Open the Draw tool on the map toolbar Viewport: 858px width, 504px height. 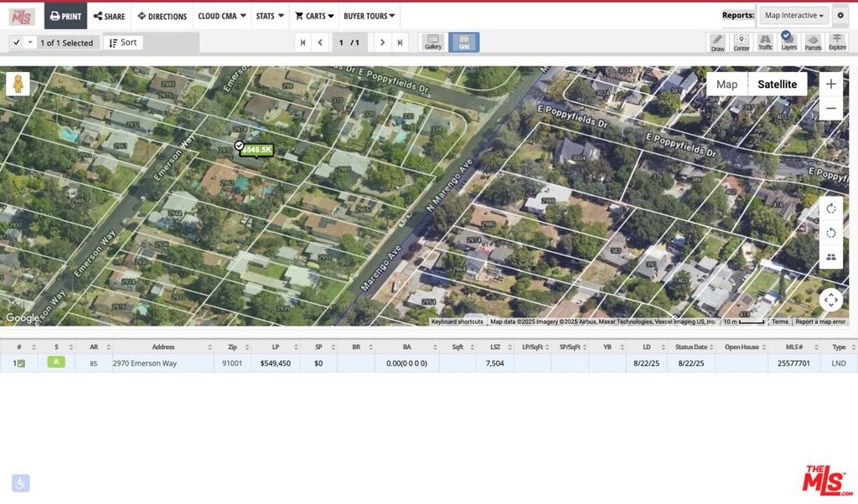(717, 42)
